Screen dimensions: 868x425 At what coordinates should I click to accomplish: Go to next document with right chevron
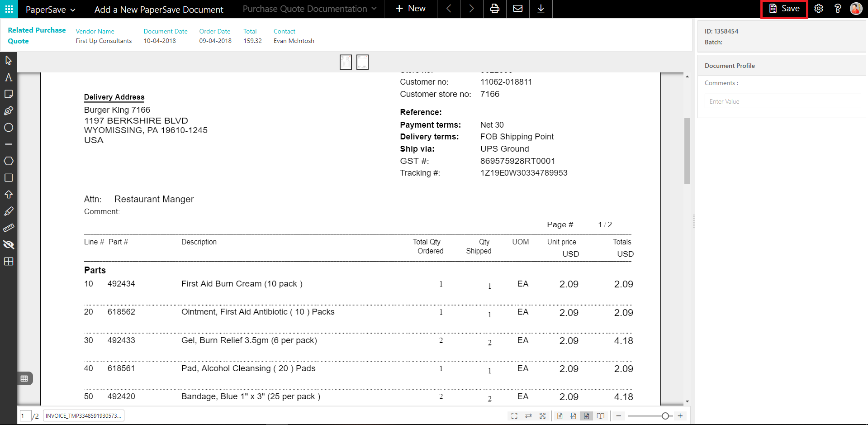click(x=471, y=9)
